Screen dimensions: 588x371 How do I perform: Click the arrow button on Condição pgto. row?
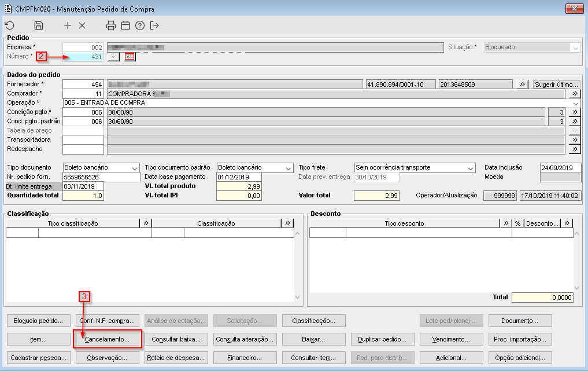575,112
